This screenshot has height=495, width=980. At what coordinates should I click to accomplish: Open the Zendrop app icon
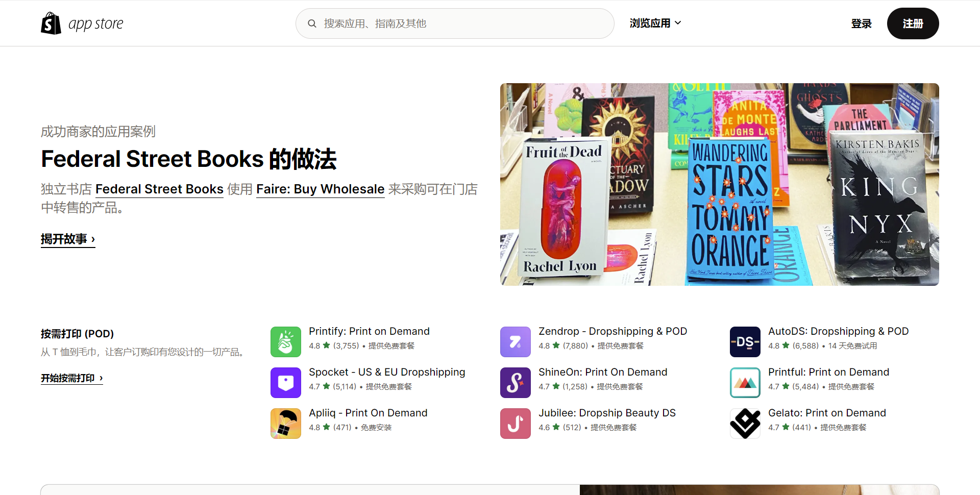click(516, 342)
